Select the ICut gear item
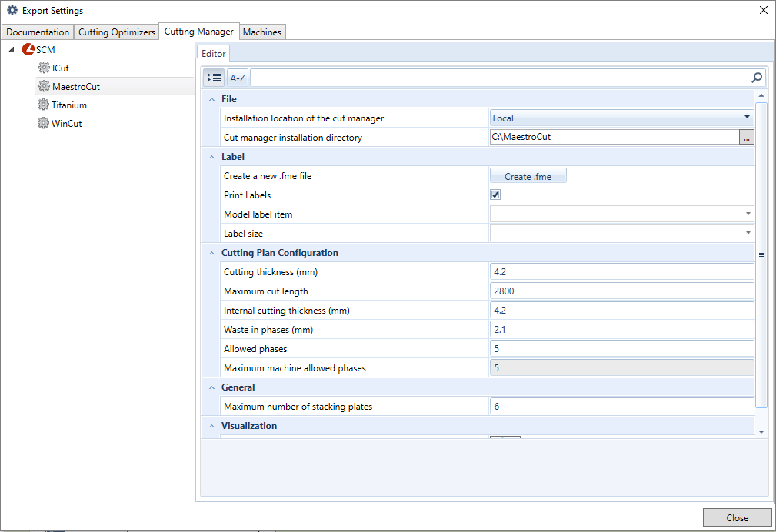The height and width of the screenshot is (532, 776). [54, 68]
